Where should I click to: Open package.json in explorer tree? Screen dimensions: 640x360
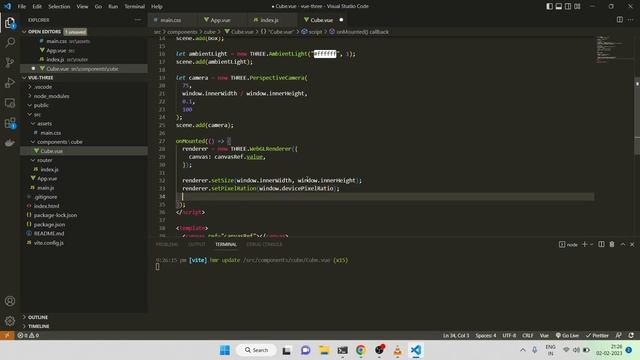pos(49,224)
